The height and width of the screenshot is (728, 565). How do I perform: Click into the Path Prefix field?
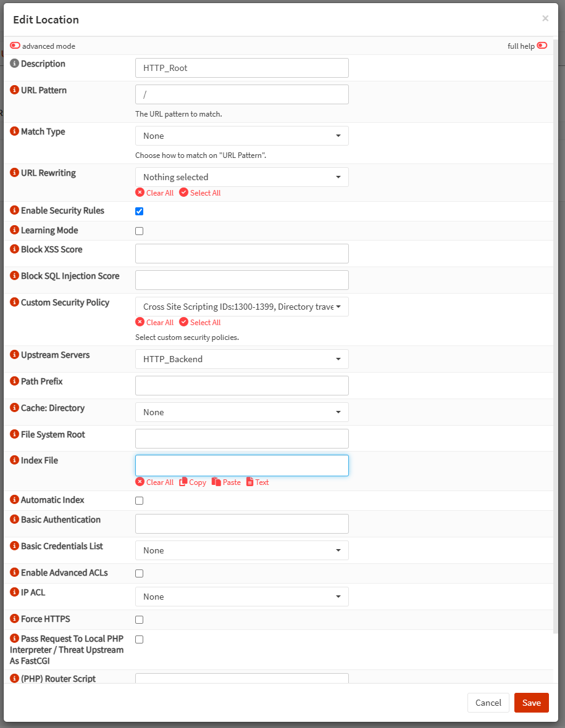pos(241,386)
